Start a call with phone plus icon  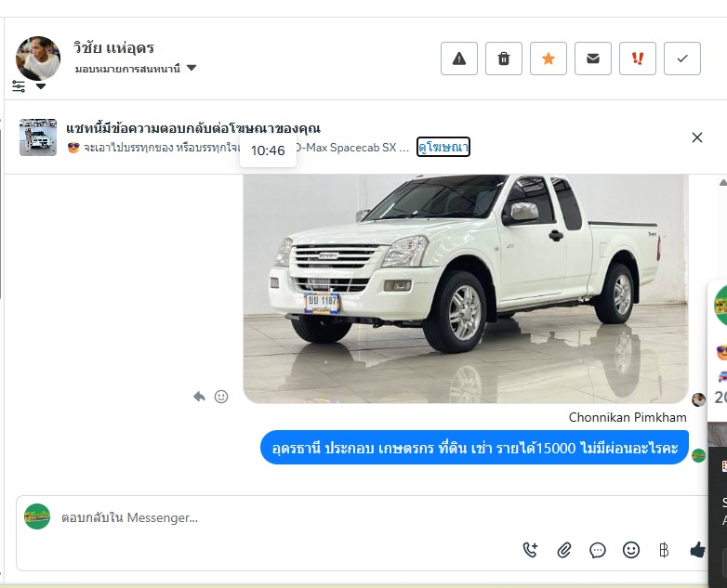pos(531,550)
